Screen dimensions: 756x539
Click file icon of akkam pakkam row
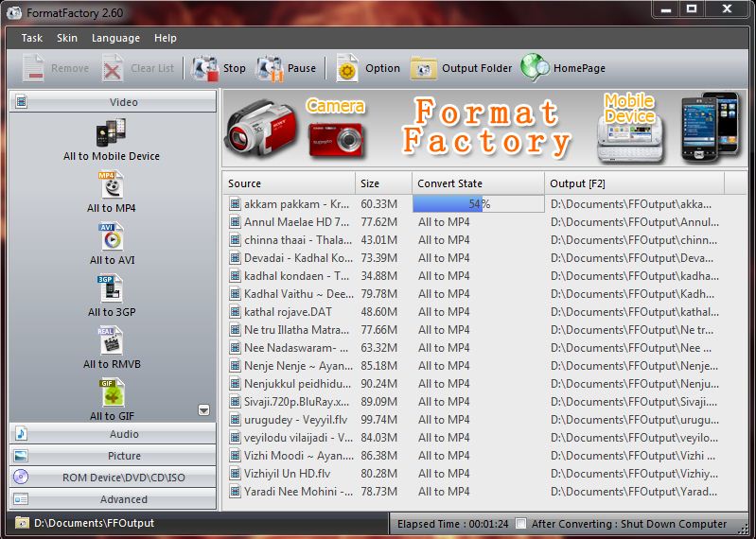(x=235, y=204)
